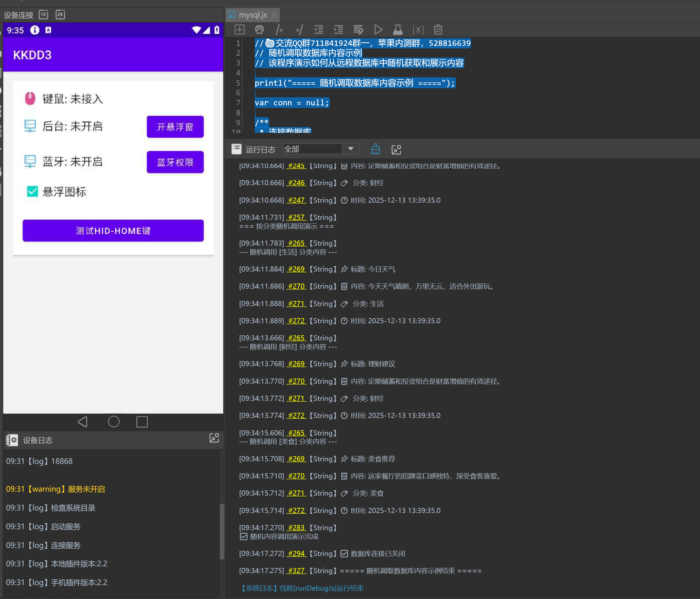Clear the run log with broom icon
700x599 pixels.
point(375,149)
